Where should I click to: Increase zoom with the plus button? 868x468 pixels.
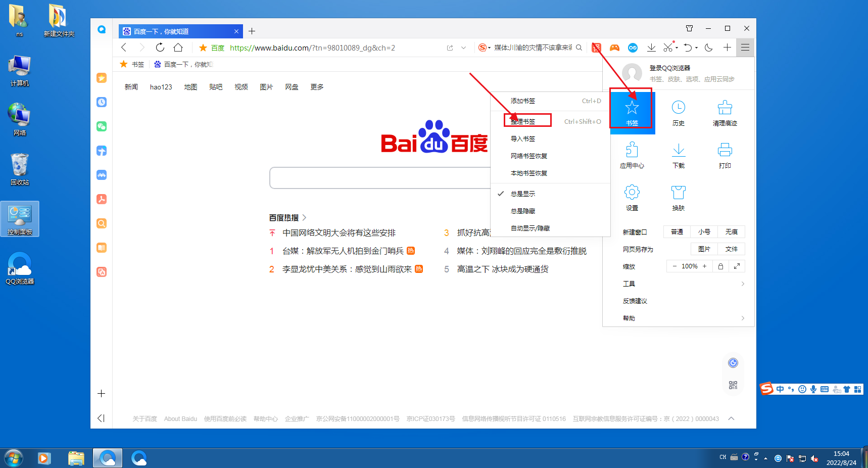click(704, 266)
